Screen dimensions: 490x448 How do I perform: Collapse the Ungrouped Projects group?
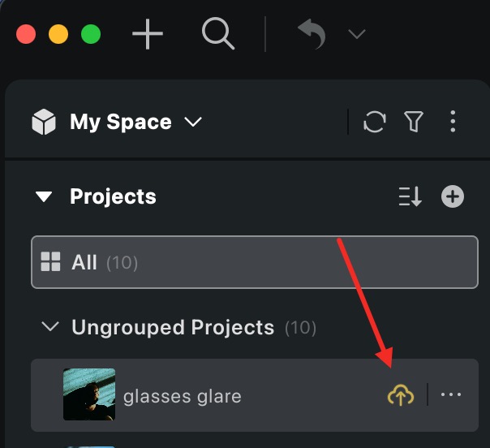click(50, 327)
